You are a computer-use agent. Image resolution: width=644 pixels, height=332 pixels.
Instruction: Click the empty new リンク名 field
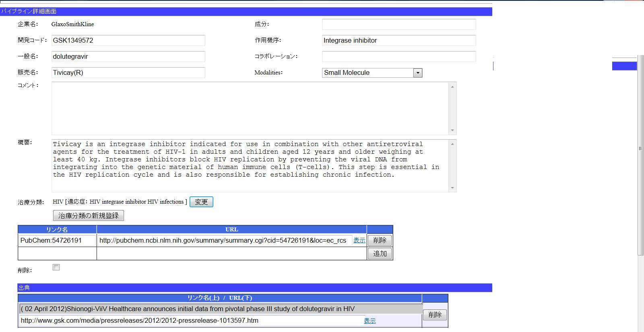click(x=57, y=254)
